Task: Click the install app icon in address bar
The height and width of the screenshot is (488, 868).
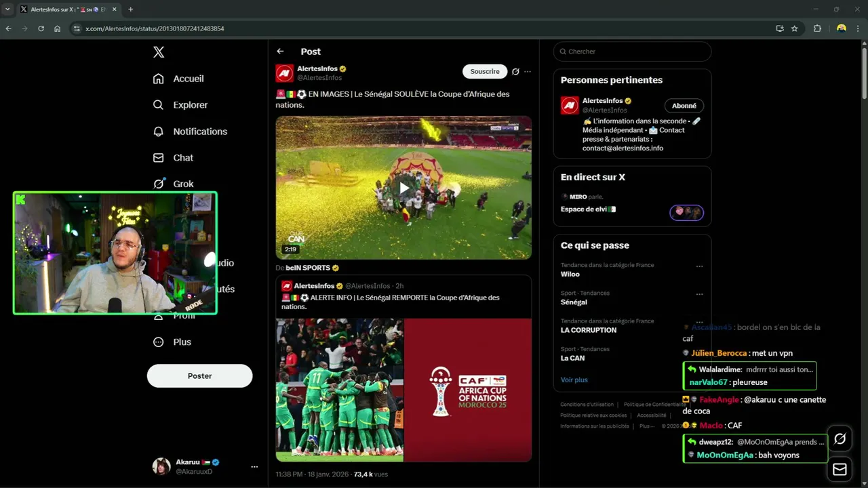Action: point(780,28)
